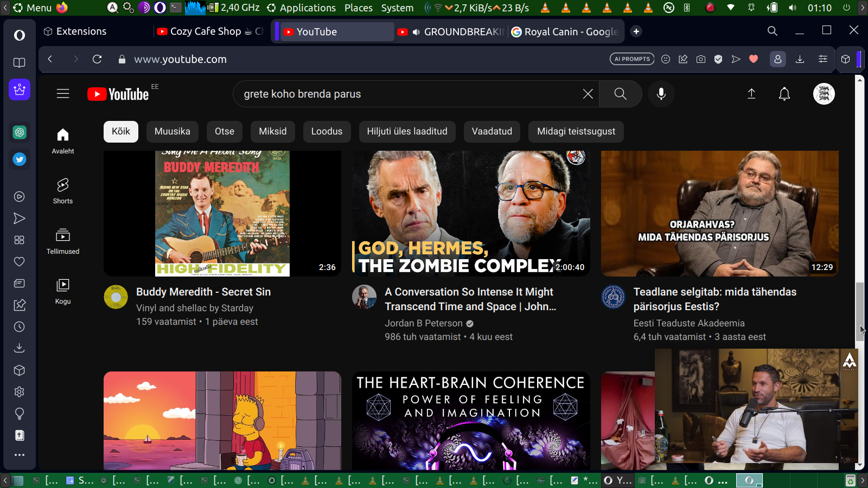Switch to Cozy Cafe Shop tab

pos(209,31)
